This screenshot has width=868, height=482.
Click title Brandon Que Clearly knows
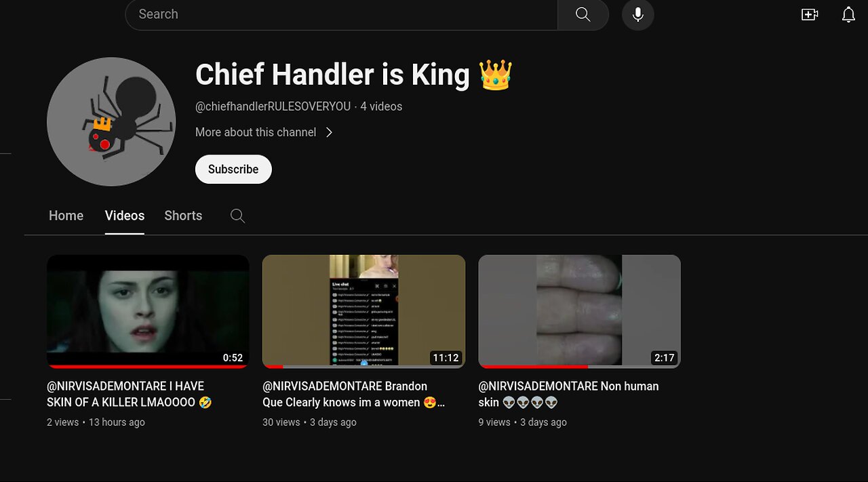(353, 394)
